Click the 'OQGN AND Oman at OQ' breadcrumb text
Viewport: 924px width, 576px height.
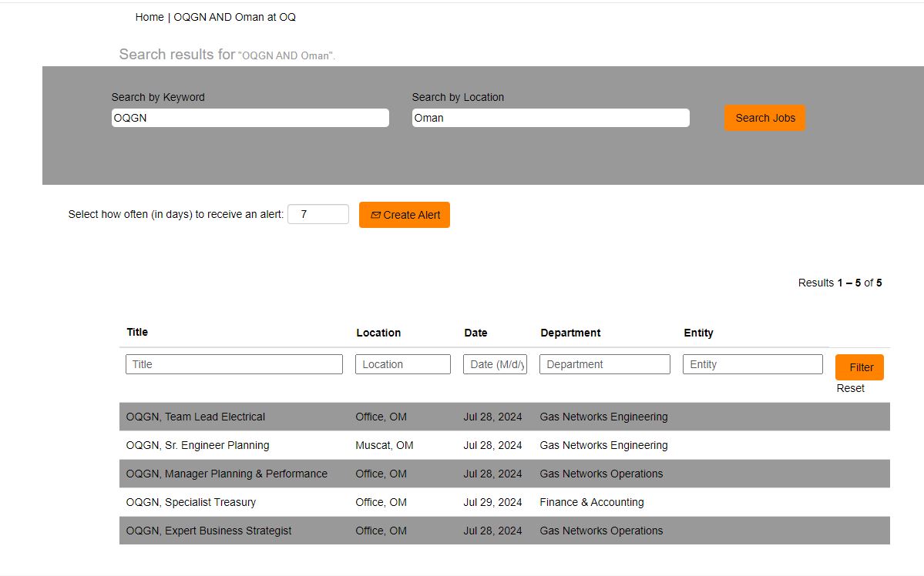pyautogui.click(x=234, y=17)
